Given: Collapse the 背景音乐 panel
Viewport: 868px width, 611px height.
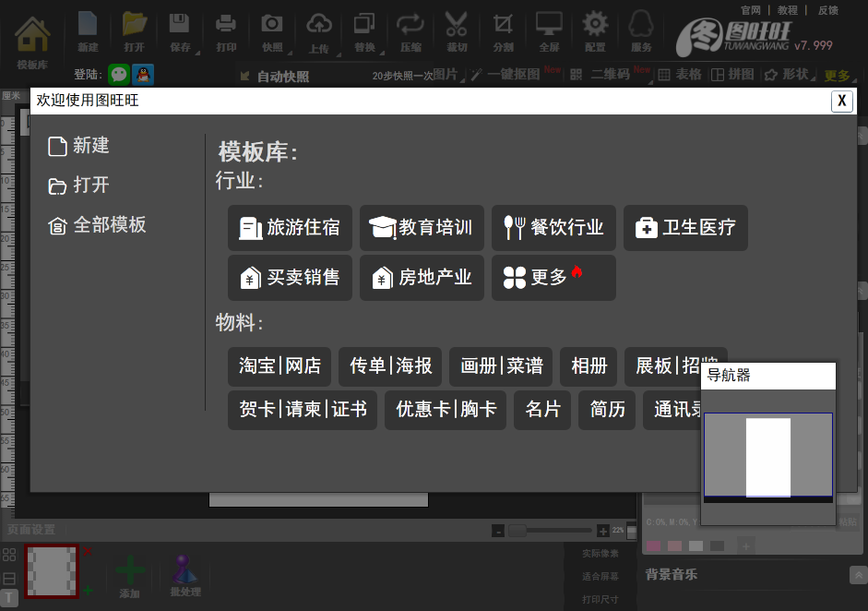Looking at the screenshot, I should click(858, 575).
